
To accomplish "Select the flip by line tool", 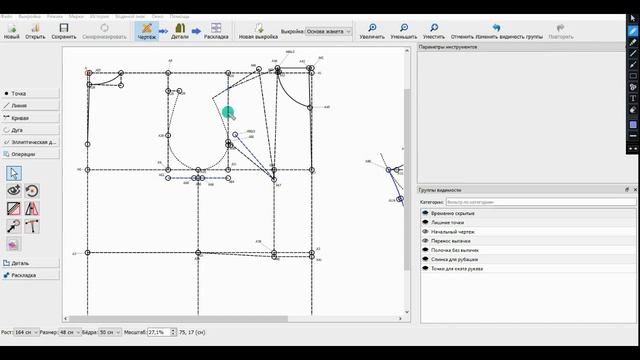I will click(x=14, y=209).
